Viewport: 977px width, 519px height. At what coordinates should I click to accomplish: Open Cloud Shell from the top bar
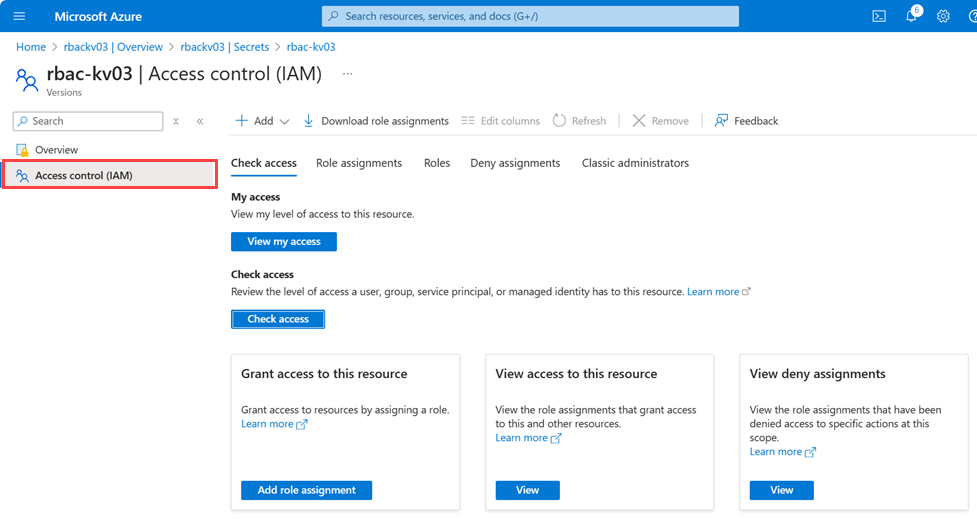879,16
